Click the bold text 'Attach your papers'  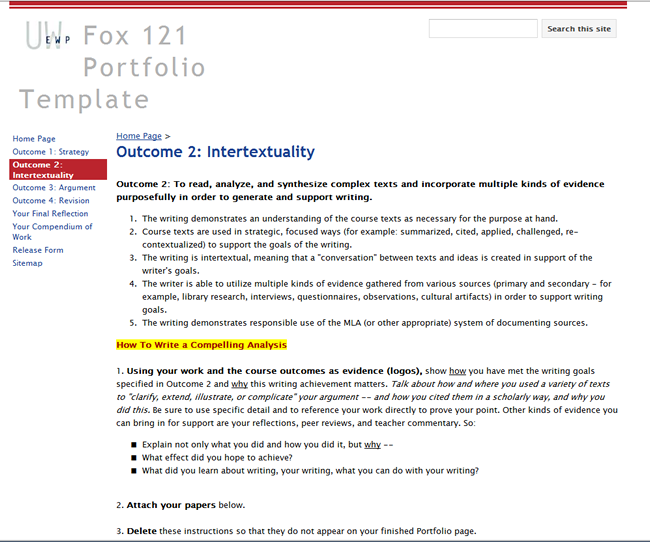tap(171, 505)
